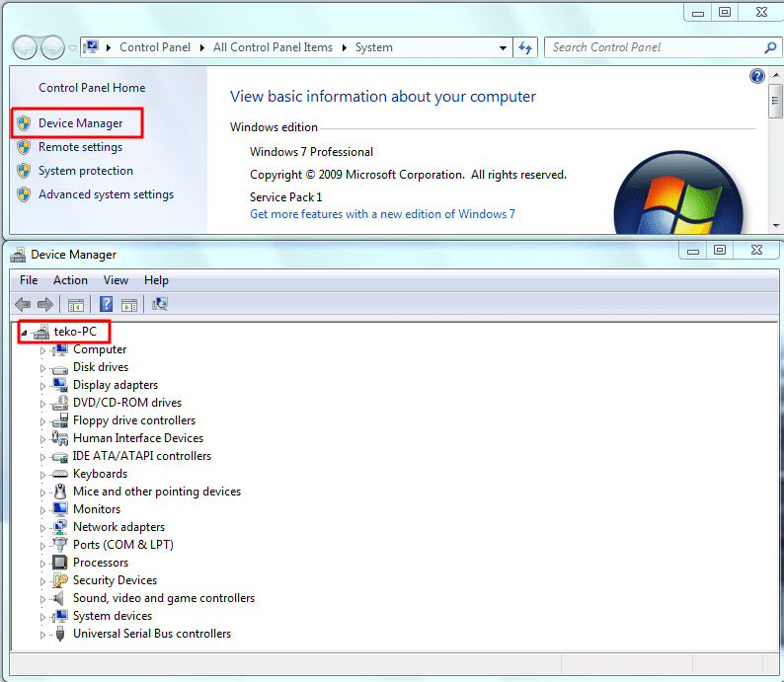Expand the IDE ATA/ATAPI controllers node arrow

(x=42, y=457)
